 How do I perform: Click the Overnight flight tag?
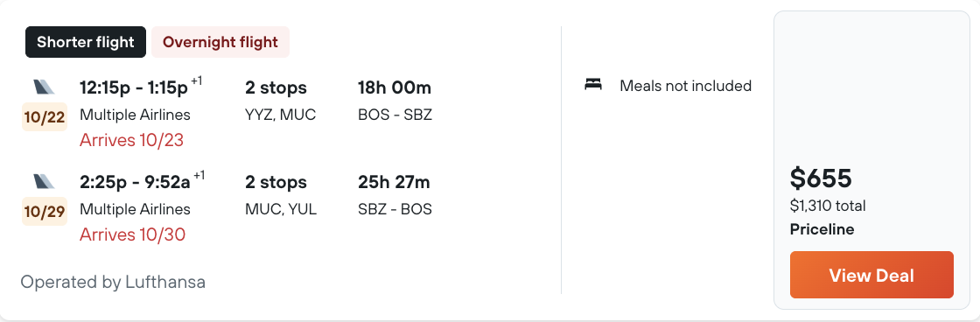click(x=220, y=42)
